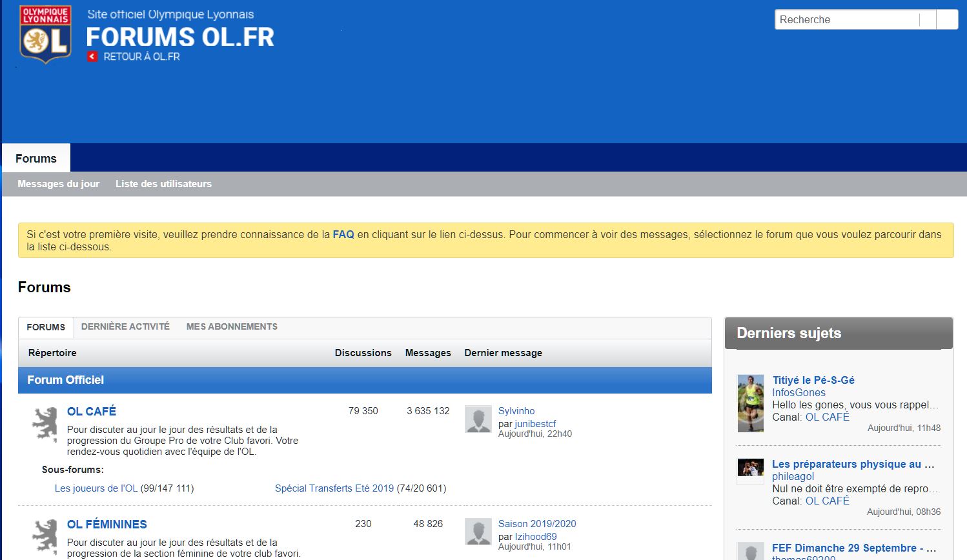Open Messages du jour
This screenshot has width=967, height=560.
59,184
